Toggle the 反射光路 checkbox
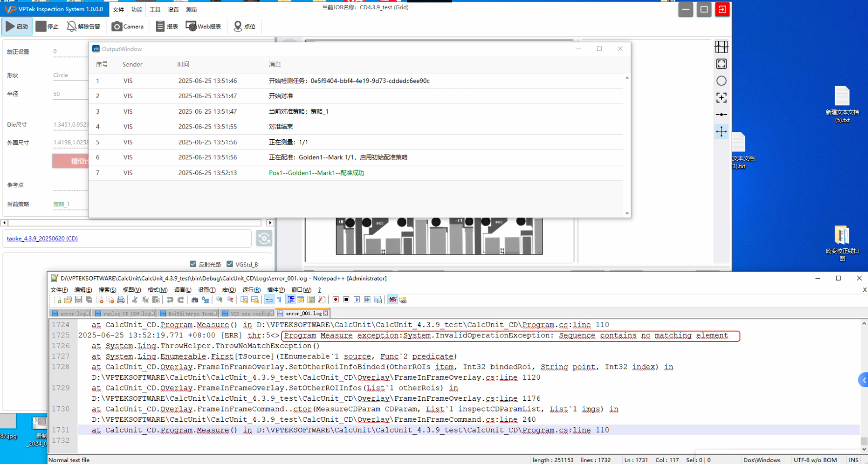The image size is (868, 464). point(193,264)
